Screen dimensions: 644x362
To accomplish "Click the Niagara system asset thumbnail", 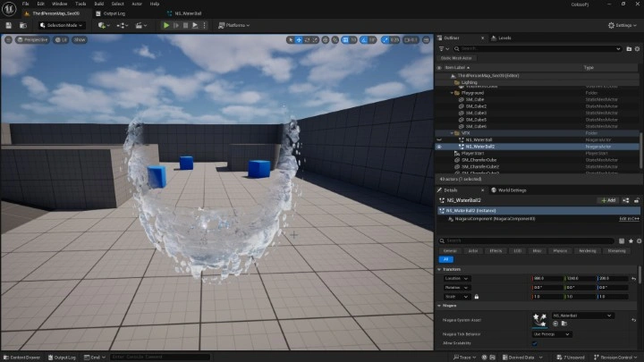I will pyautogui.click(x=539, y=318).
